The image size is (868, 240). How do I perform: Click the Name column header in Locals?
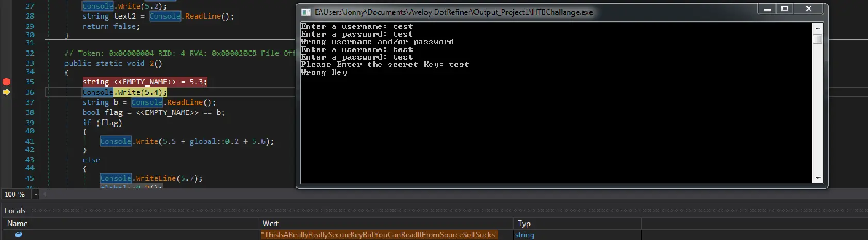pos(18,224)
